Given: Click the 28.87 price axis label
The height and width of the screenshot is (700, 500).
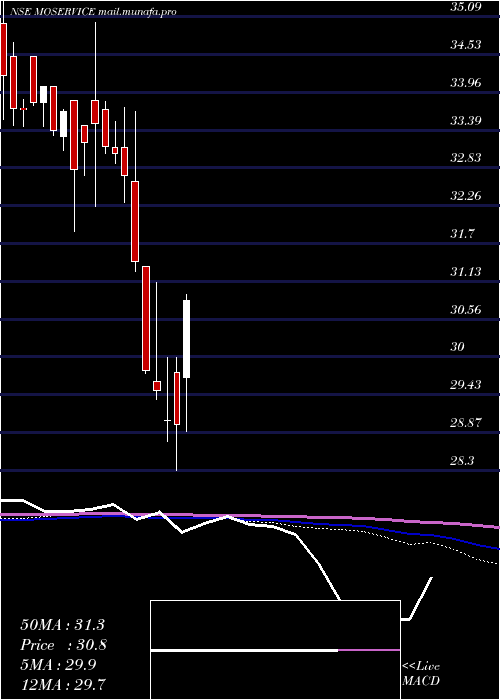Looking at the screenshot, I should point(466,423).
